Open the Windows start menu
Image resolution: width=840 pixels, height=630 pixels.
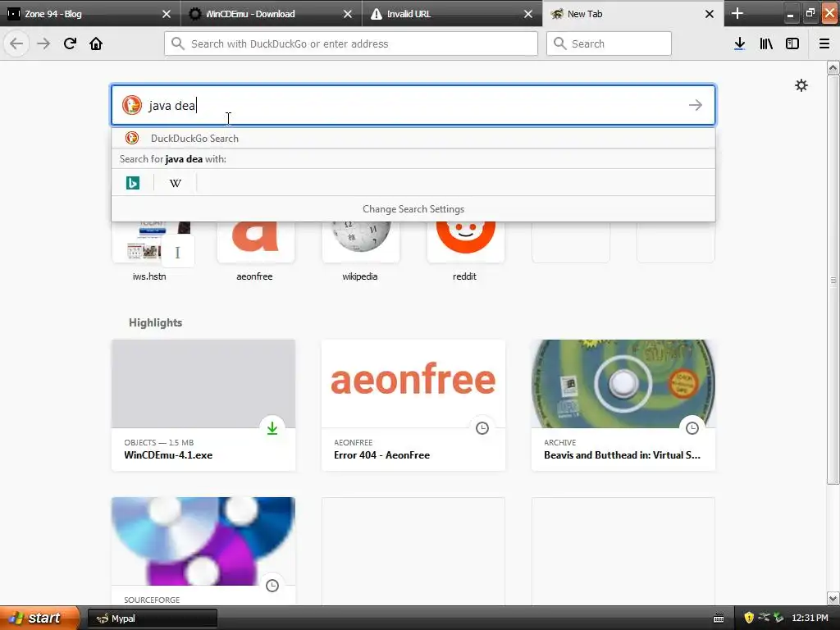39,618
